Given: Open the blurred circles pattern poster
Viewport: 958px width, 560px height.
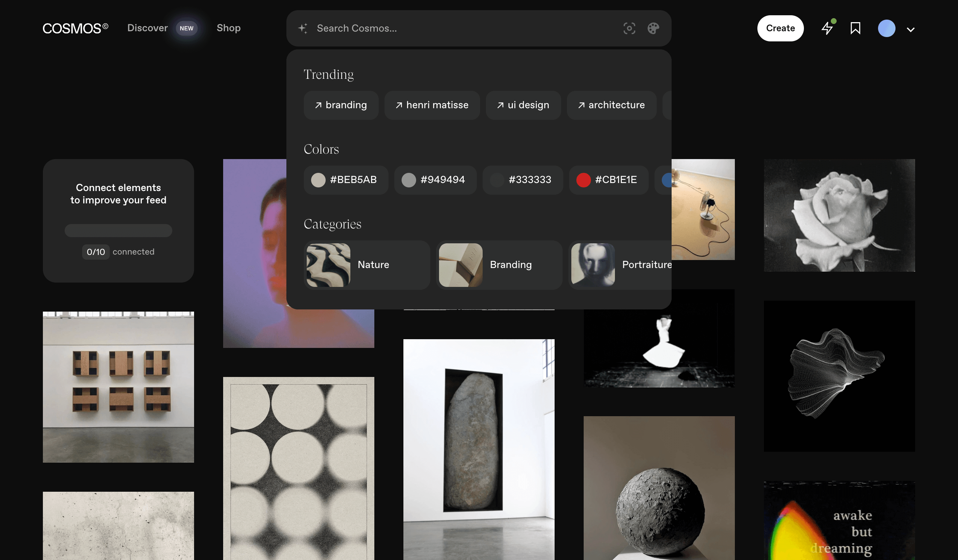Looking at the screenshot, I should (x=298, y=468).
